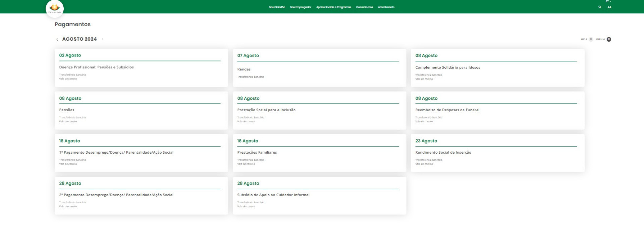Open the Rendas payment card
644x244 pixels.
pyautogui.click(x=319, y=68)
